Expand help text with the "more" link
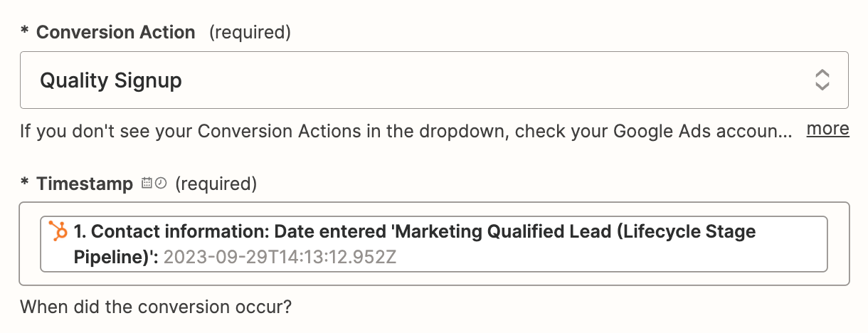 pos(827,129)
